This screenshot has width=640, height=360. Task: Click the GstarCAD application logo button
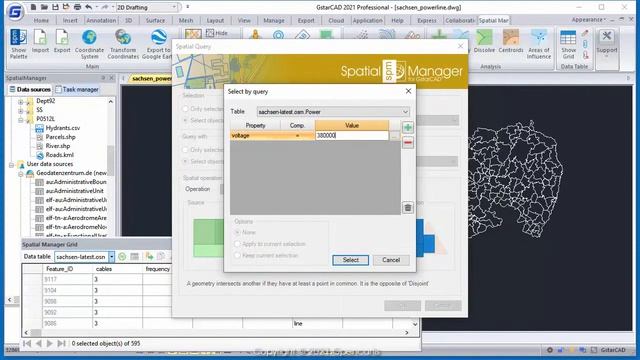coord(15,11)
